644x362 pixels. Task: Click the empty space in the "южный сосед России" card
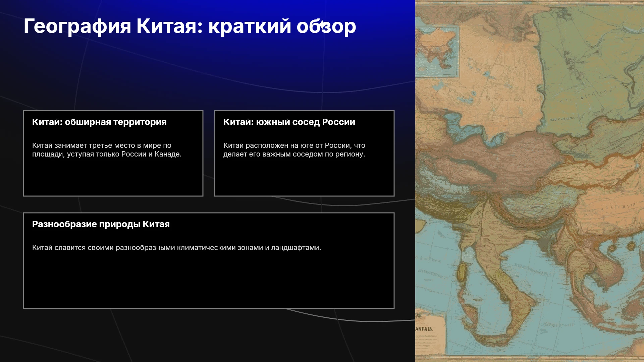tap(304, 177)
